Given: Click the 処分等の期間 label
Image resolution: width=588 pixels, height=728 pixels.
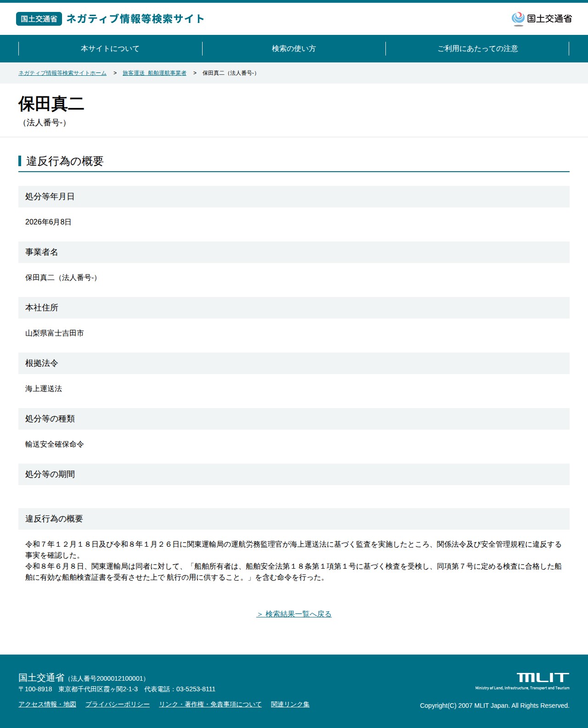Looking at the screenshot, I should (x=50, y=474).
